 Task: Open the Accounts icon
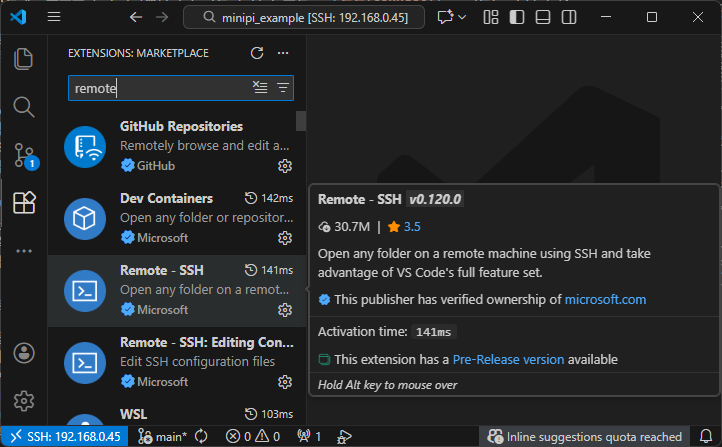[24, 353]
